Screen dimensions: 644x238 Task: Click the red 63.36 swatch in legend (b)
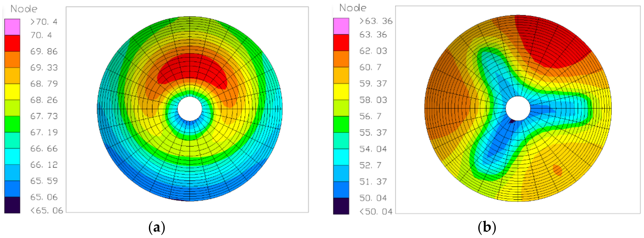pos(341,42)
